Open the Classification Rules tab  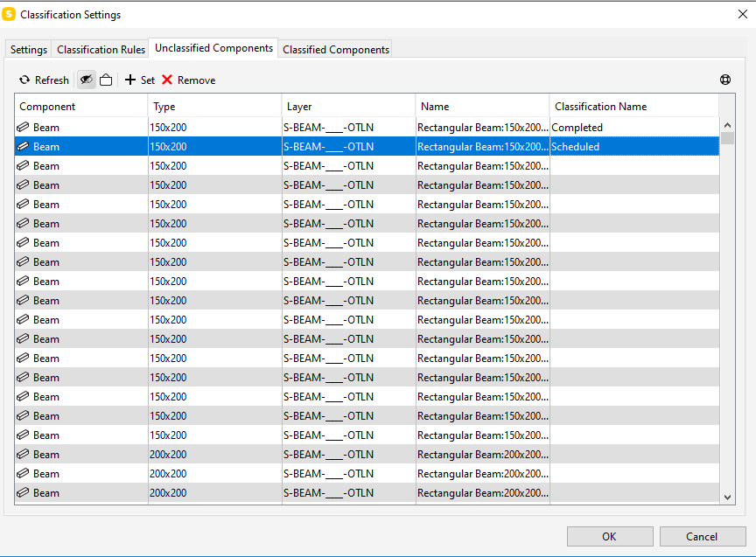tap(101, 50)
